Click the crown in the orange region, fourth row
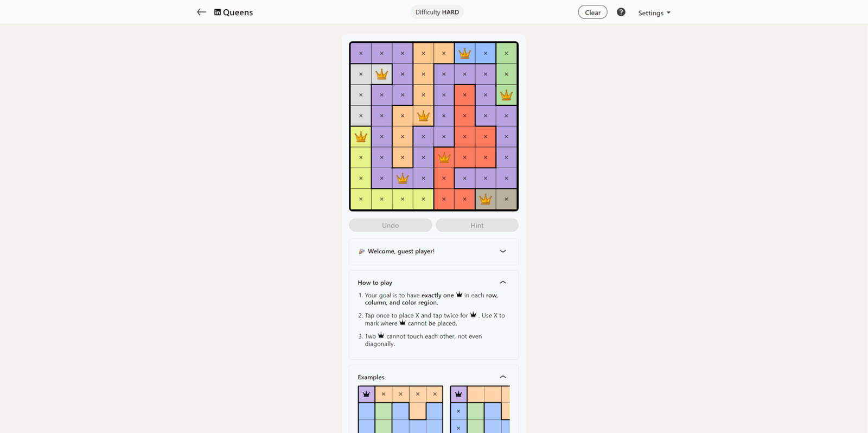The image size is (868, 433). 423,116
